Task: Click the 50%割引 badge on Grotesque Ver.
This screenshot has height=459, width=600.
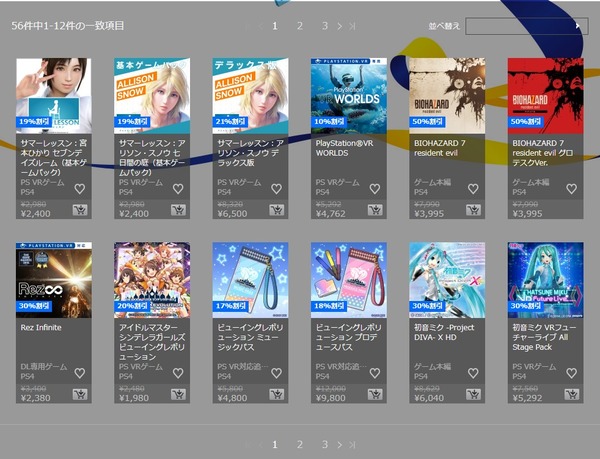Action: pos(525,122)
